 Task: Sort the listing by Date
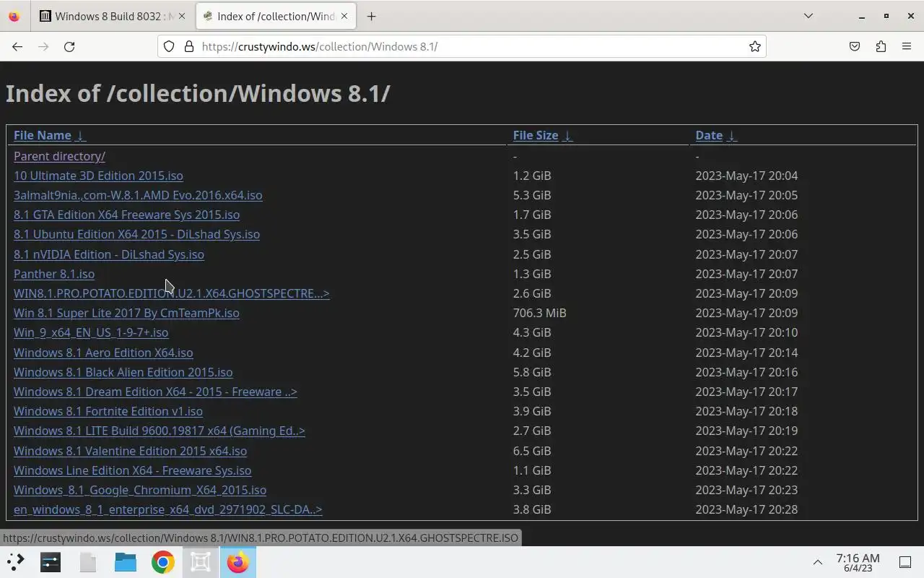tap(709, 135)
